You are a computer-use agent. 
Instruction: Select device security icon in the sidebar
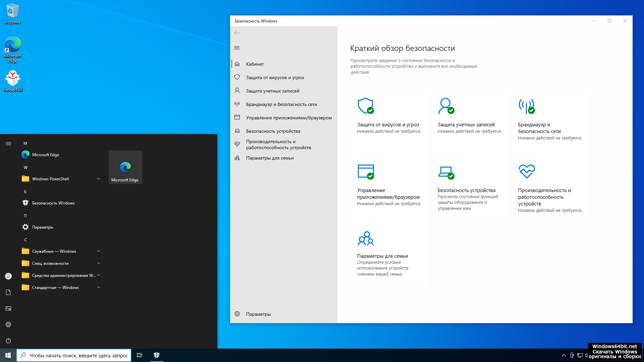coord(237,131)
